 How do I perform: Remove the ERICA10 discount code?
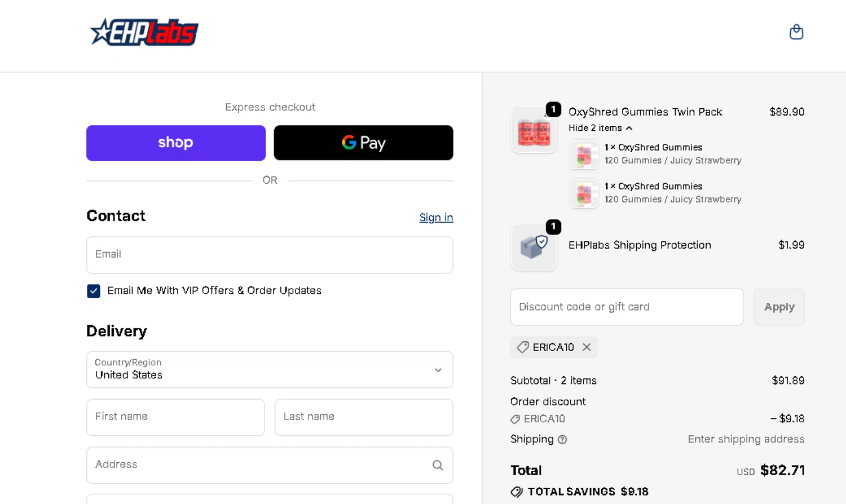587,347
